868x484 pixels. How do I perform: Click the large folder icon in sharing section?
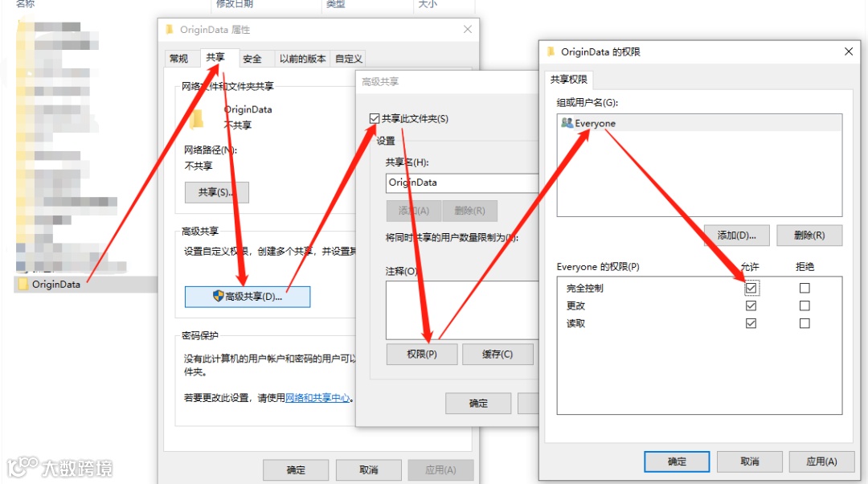[196, 118]
